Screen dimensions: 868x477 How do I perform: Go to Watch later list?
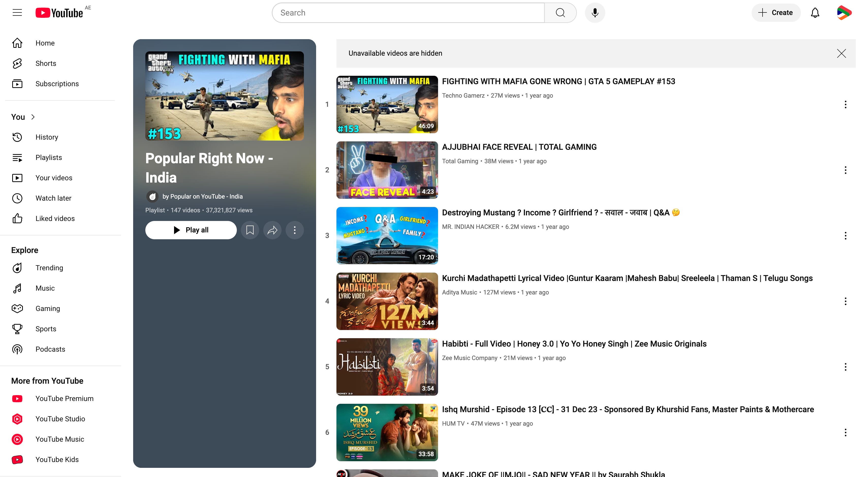tap(53, 198)
